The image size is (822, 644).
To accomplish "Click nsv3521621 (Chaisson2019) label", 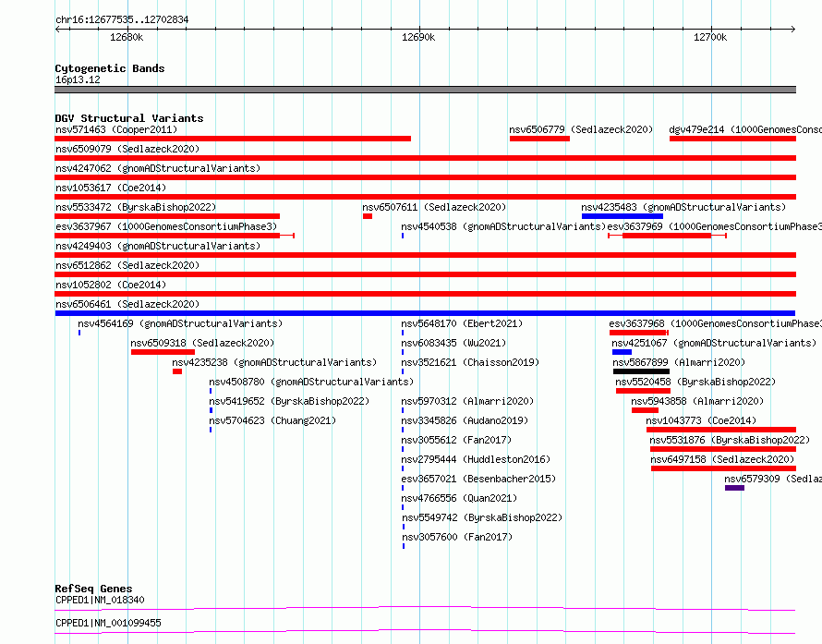I will (x=470, y=362).
